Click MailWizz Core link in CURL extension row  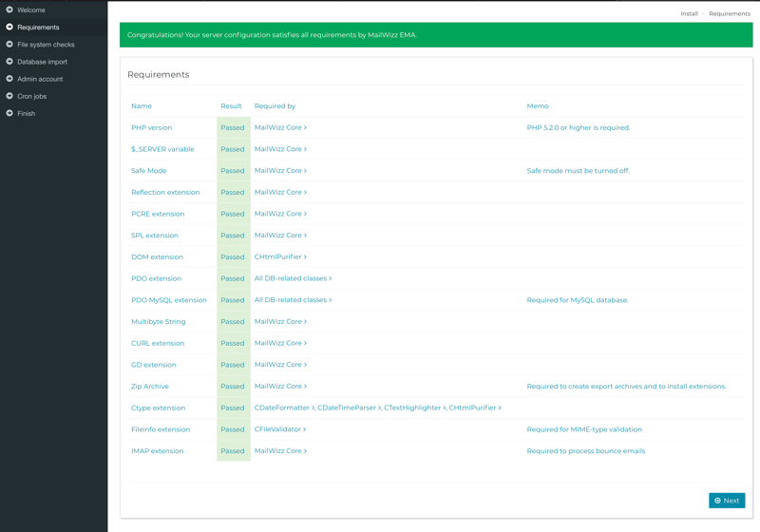(x=280, y=343)
